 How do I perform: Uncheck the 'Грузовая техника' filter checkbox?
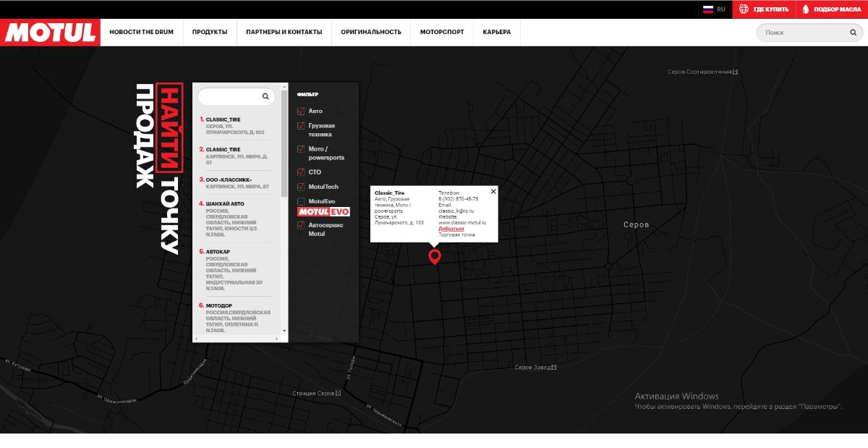[x=301, y=126]
